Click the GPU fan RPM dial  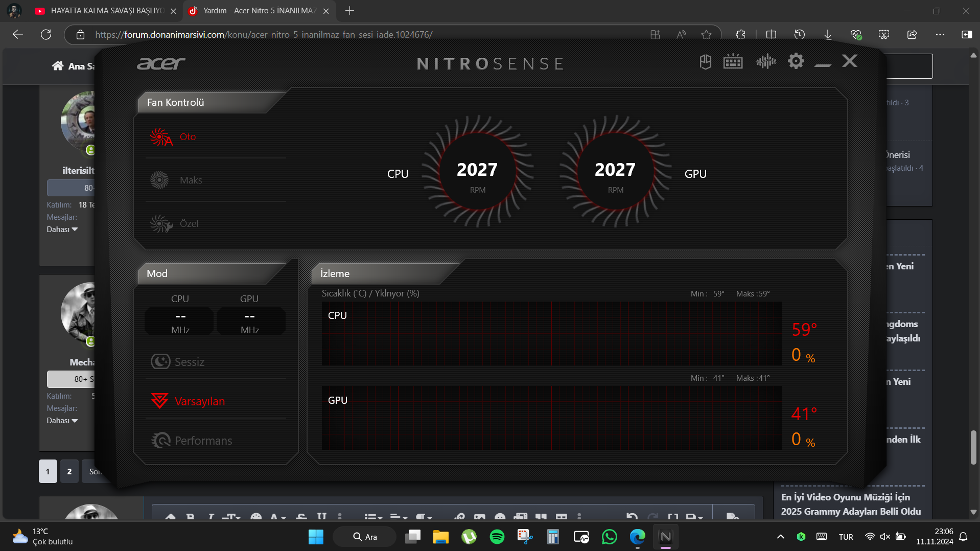615,172
